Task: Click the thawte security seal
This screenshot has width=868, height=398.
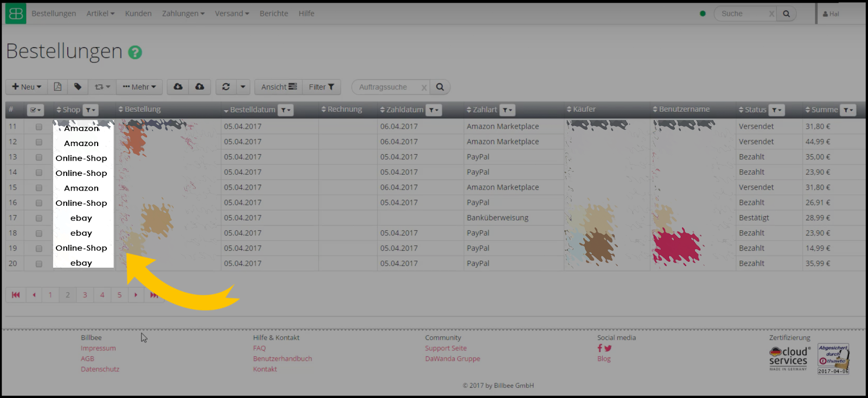Action: 833,359
